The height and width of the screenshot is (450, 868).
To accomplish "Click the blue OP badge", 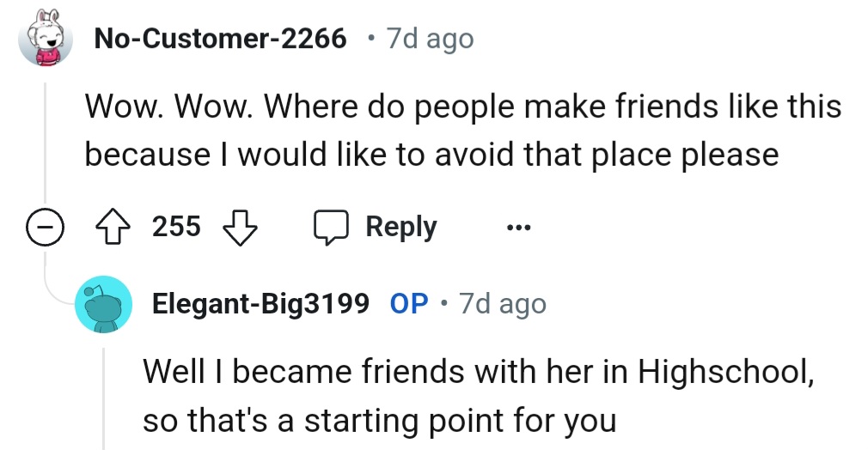I will tap(409, 304).
